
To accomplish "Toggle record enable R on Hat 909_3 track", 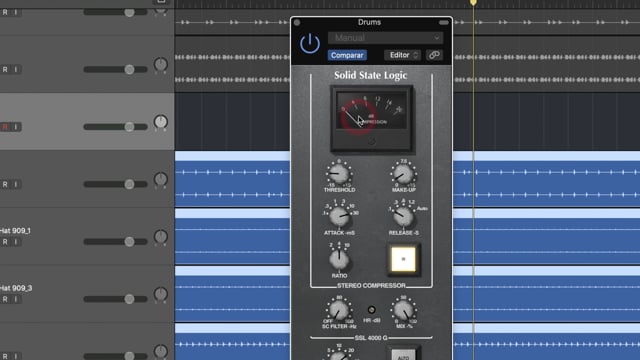I will (x=5, y=299).
